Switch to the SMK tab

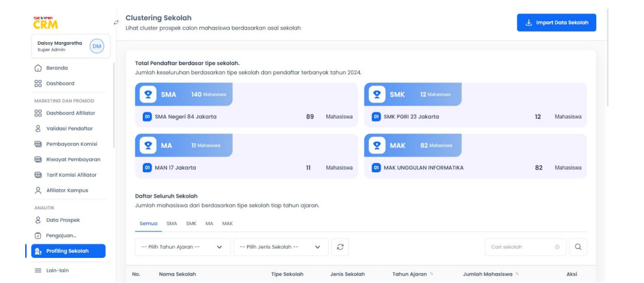[x=191, y=223]
